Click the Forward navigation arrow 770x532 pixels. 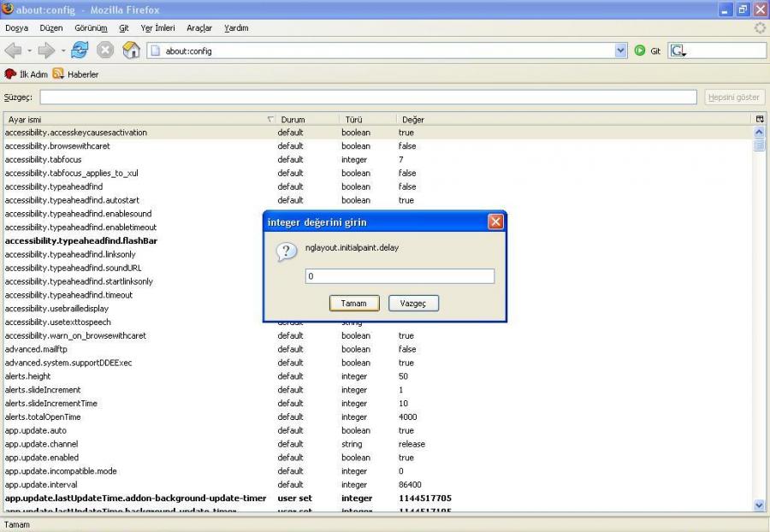47,50
